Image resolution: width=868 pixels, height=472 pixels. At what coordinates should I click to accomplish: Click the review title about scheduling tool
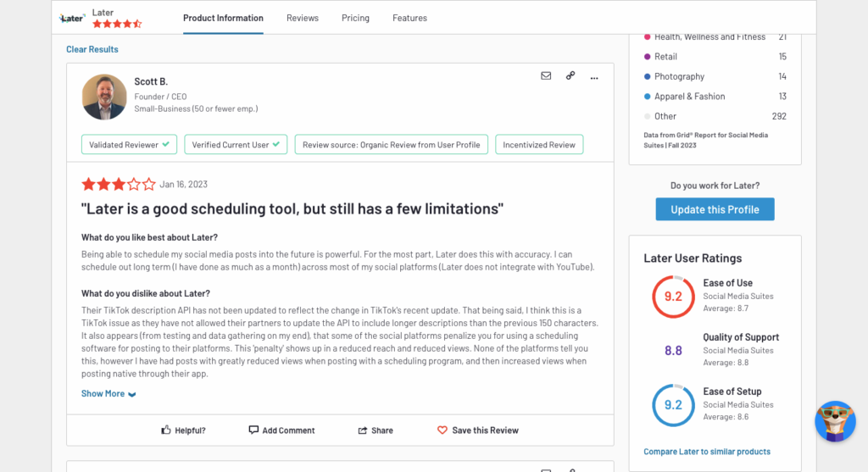(292, 208)
